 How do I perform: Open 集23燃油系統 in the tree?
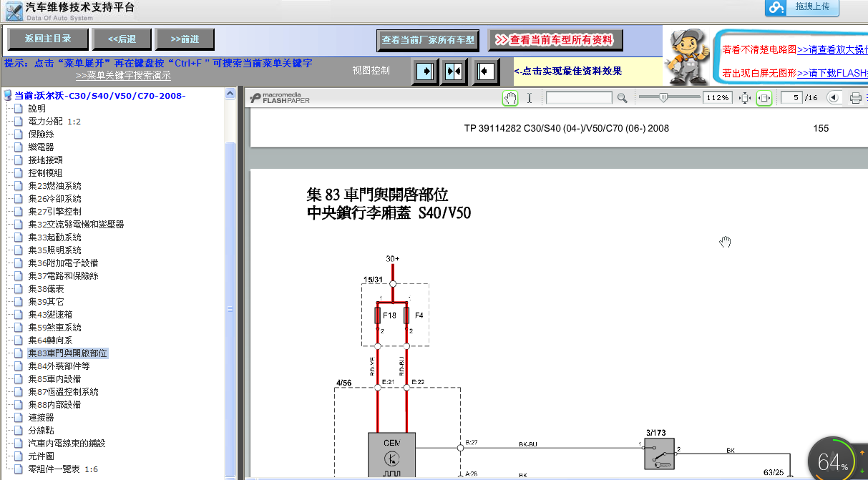(54, 186)
